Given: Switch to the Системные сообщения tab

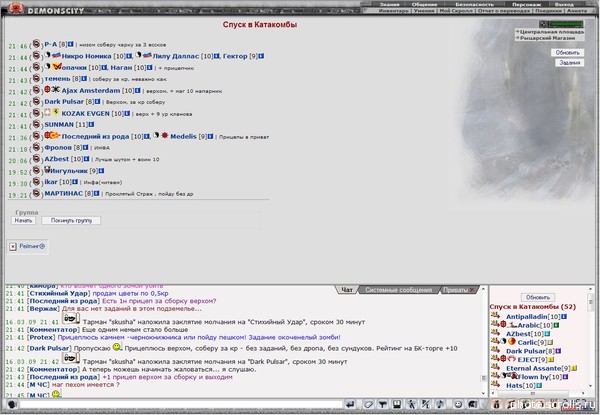Looking at the screenshot, I should click(398, 290).
